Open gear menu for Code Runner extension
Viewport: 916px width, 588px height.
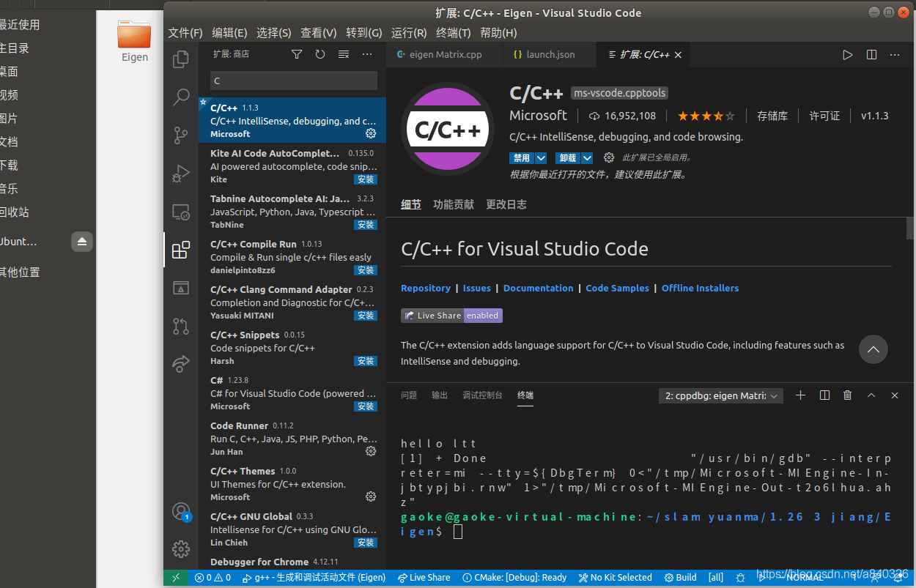pos(371,451)
